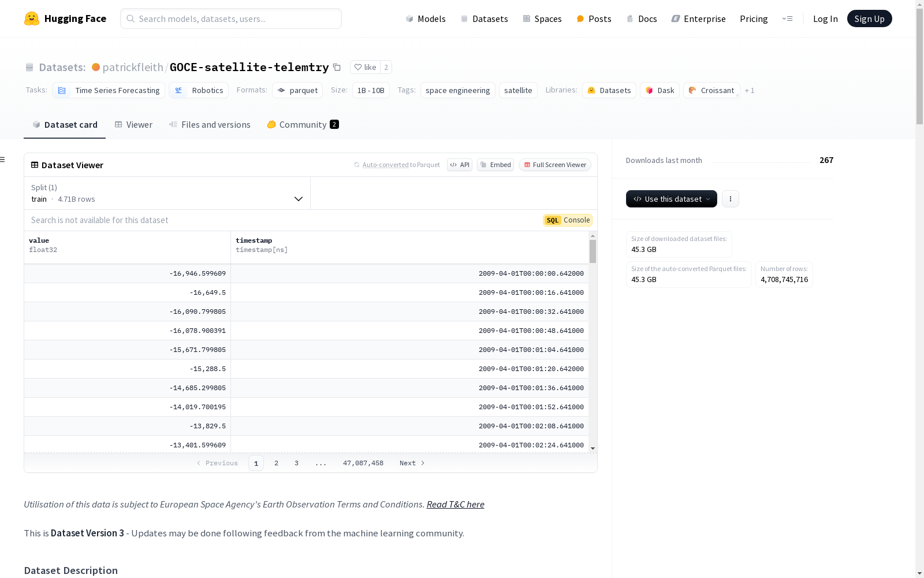Go to Spaces in top navigation
Screen dimensions: 924x578
coord(542,18)
